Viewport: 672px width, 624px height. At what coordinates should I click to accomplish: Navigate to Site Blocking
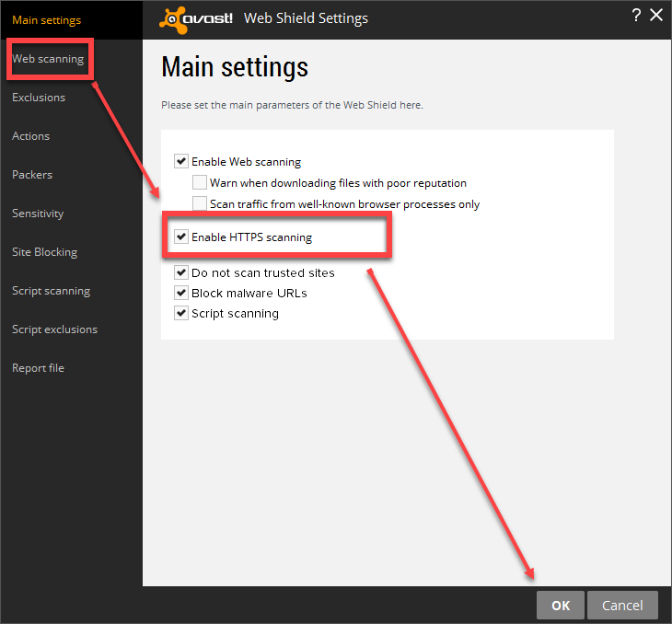coord(44,251)
